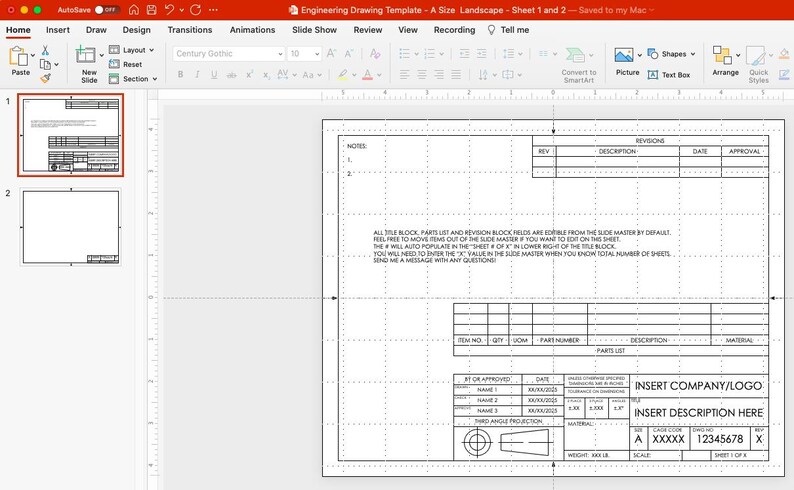The image size is (794, 490).
Task: Select the Format Painter brush icon
Action: (x=46, y=78)
